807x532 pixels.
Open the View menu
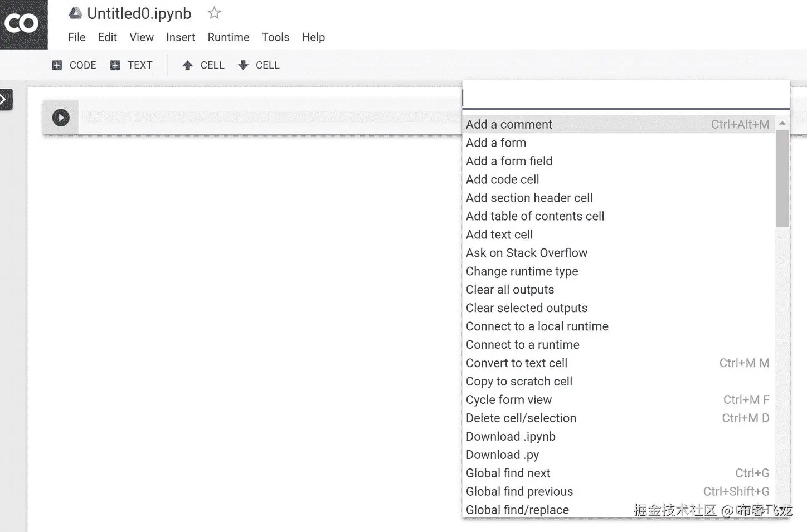142,37
